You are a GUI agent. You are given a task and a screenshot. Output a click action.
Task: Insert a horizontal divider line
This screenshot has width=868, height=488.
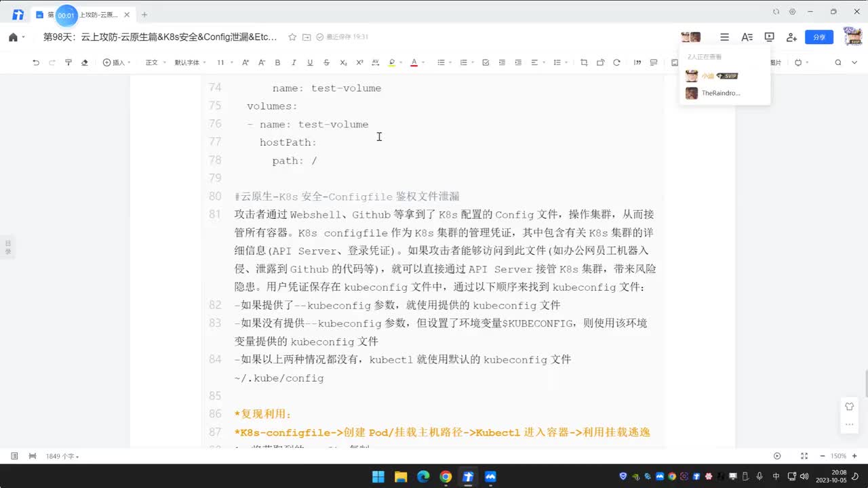pos(654,62)
